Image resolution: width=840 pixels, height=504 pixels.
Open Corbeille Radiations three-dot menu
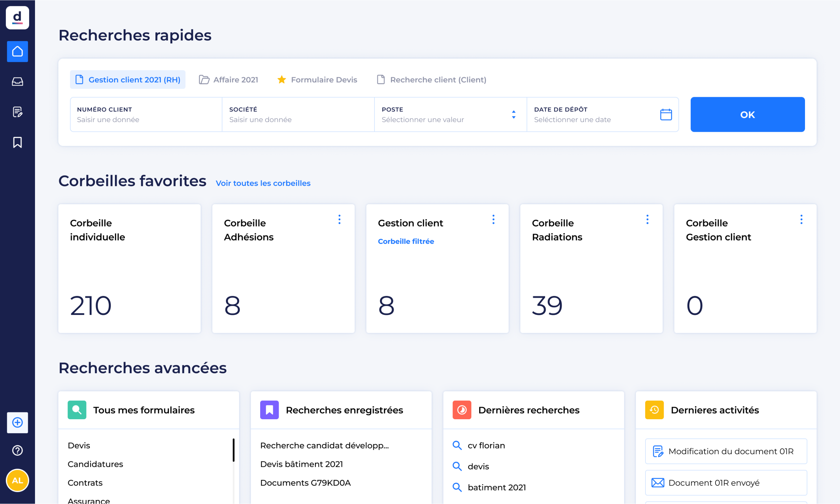click(x=647, y=219)
